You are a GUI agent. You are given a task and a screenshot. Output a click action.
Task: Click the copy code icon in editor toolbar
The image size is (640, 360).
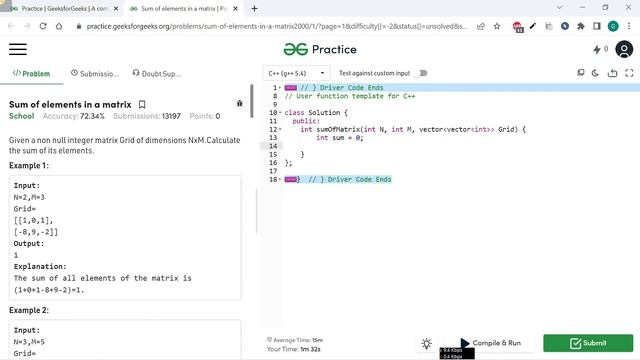tap(580, 73)
